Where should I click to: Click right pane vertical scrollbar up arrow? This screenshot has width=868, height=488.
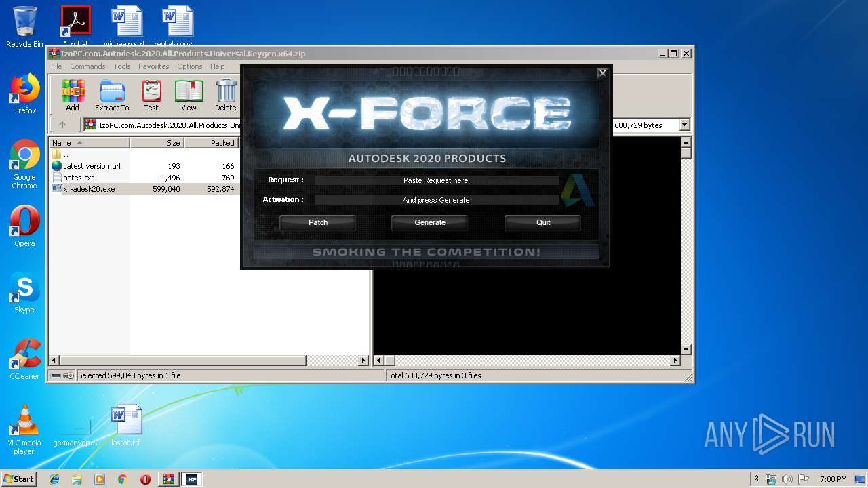(x=686, y=142)
